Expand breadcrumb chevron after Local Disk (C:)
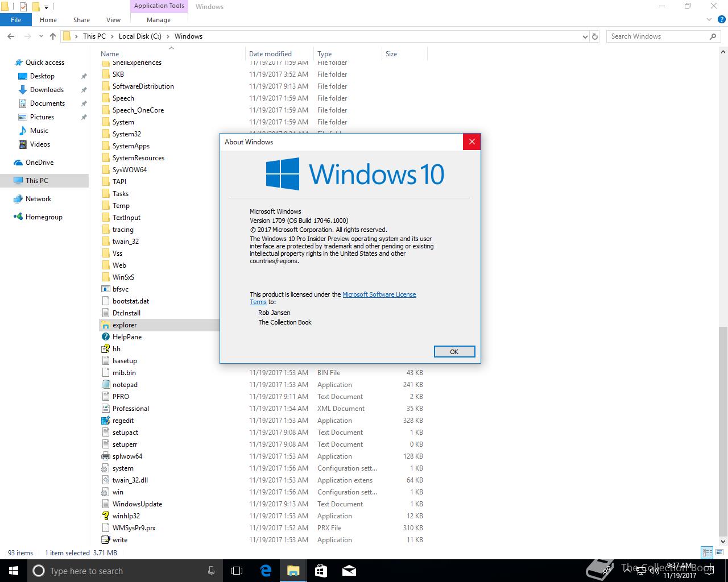 pos(167,36)
